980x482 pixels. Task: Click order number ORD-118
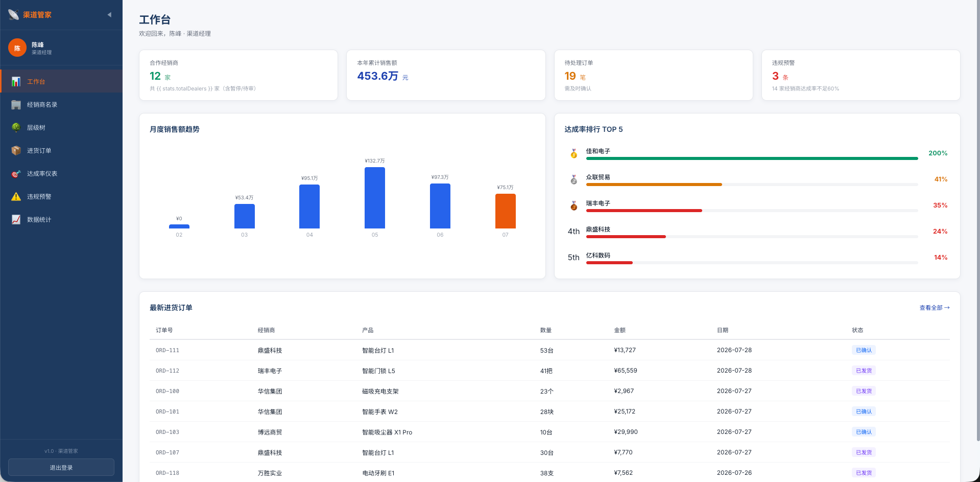[x=168, y=473]
